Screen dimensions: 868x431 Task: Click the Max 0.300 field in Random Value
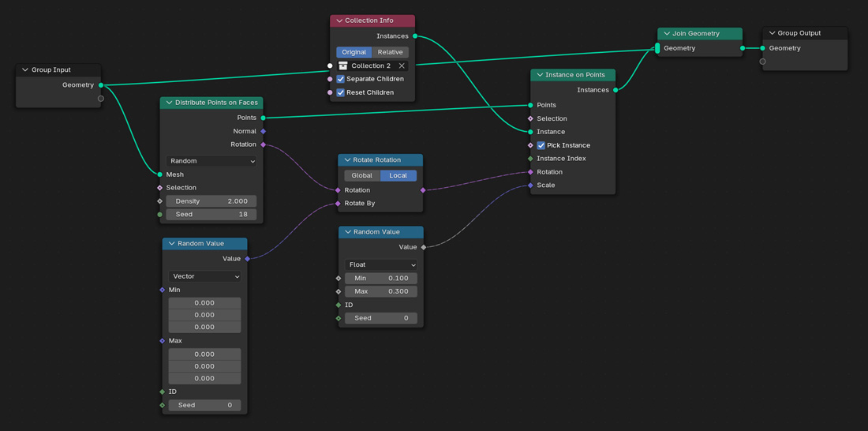pos(381,291)
